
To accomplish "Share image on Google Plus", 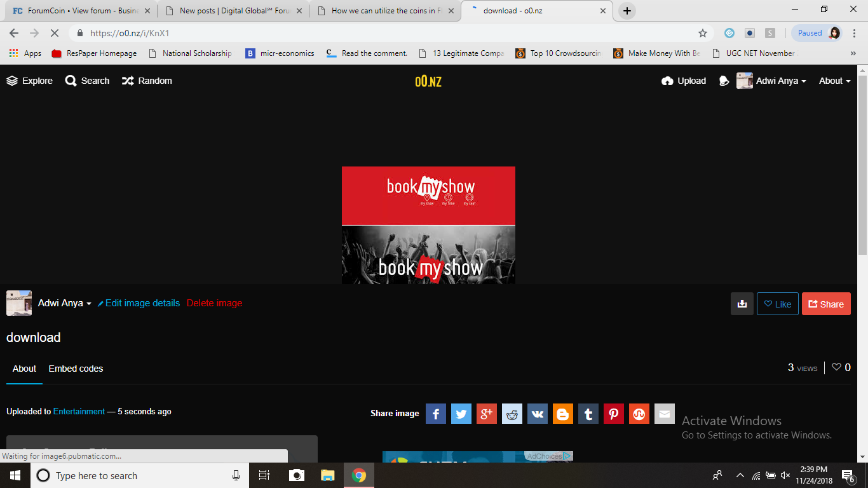I will pyautogui.click(x=487, y=414).
